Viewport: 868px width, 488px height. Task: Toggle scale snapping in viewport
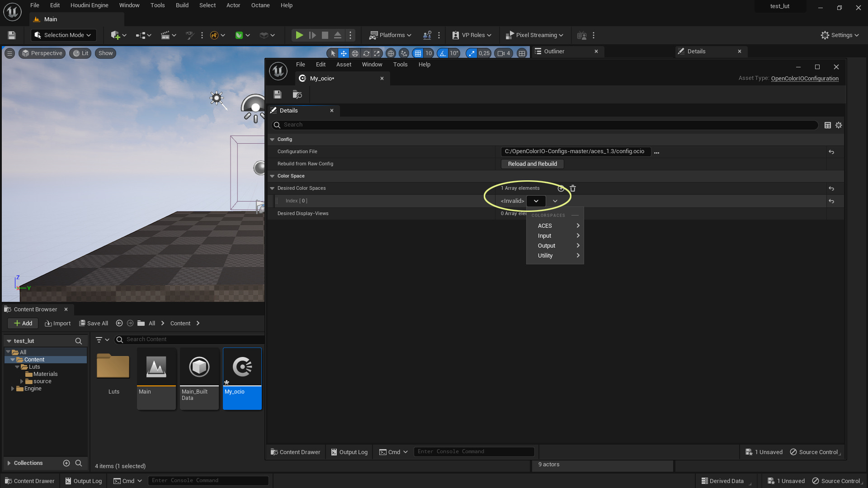(472, 53)
